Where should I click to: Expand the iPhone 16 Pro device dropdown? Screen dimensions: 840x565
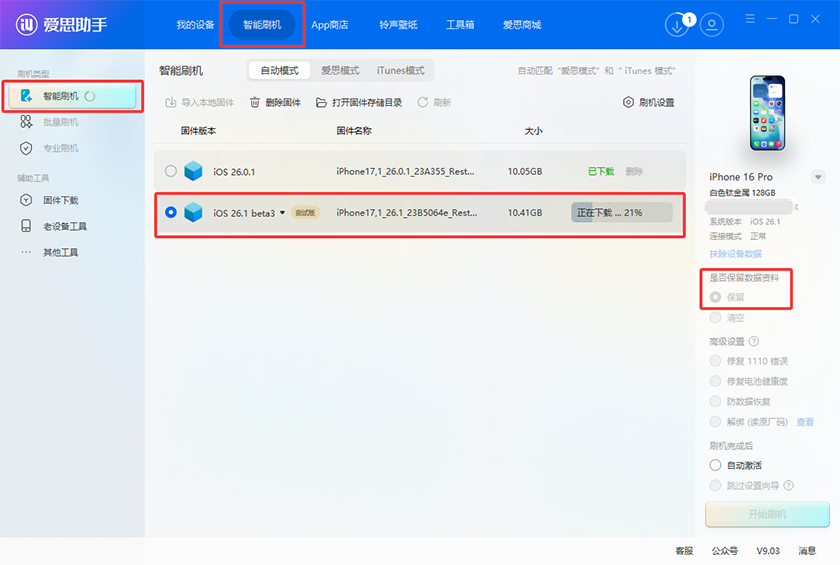[818, 177]
